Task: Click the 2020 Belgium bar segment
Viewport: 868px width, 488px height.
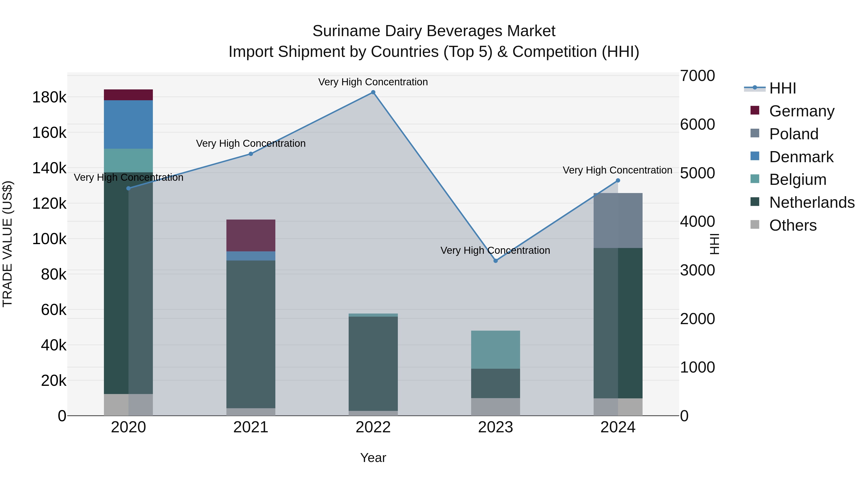Action: pos(128,161)
